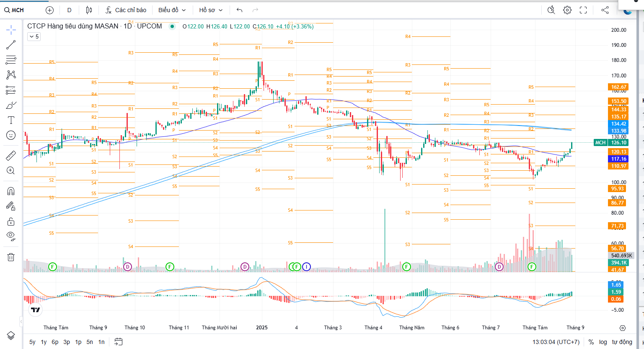The width and height of the screenshot is (644, 349).
Task: Click the left toolbar collapse arrow
Action: pyautogui.click(x=21, y=321)
